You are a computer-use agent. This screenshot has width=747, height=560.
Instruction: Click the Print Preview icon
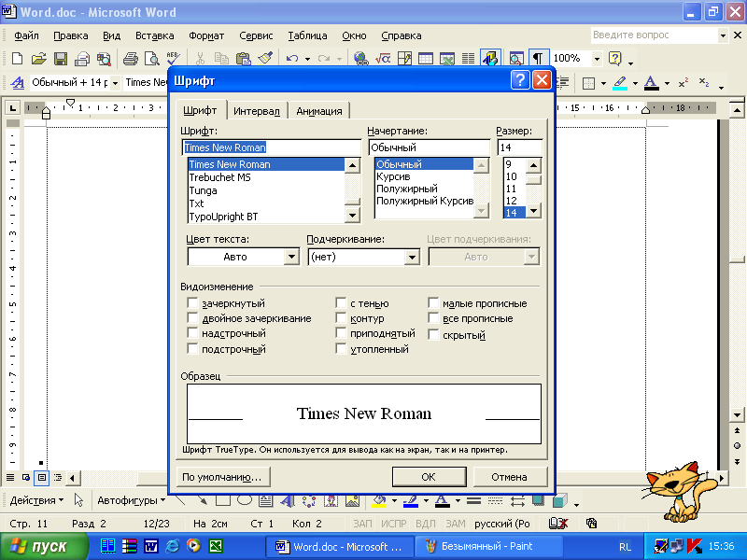tap(151, 59)
